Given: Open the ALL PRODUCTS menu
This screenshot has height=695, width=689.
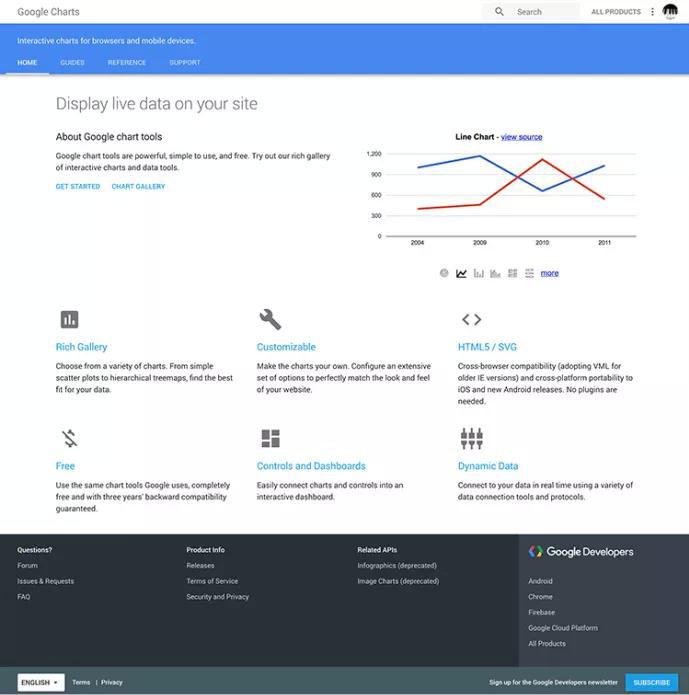Looking at the screenshot, I should tap(616, 12).
